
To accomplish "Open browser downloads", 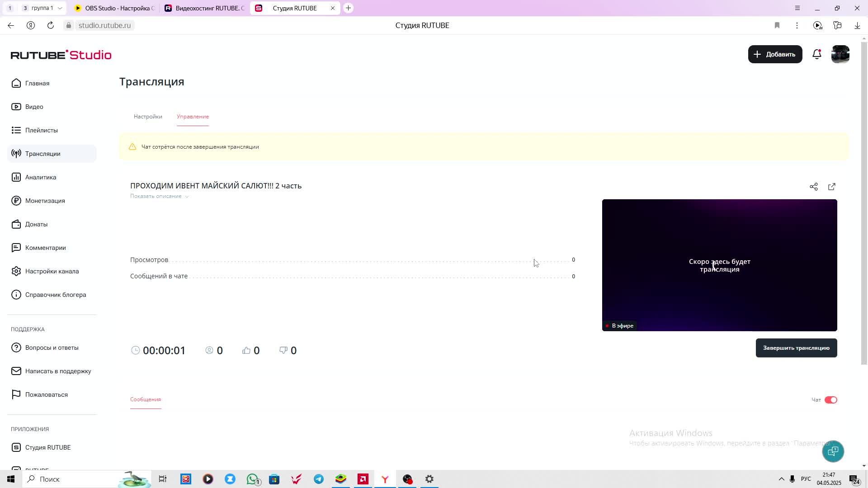I will [x=857, y=25].
